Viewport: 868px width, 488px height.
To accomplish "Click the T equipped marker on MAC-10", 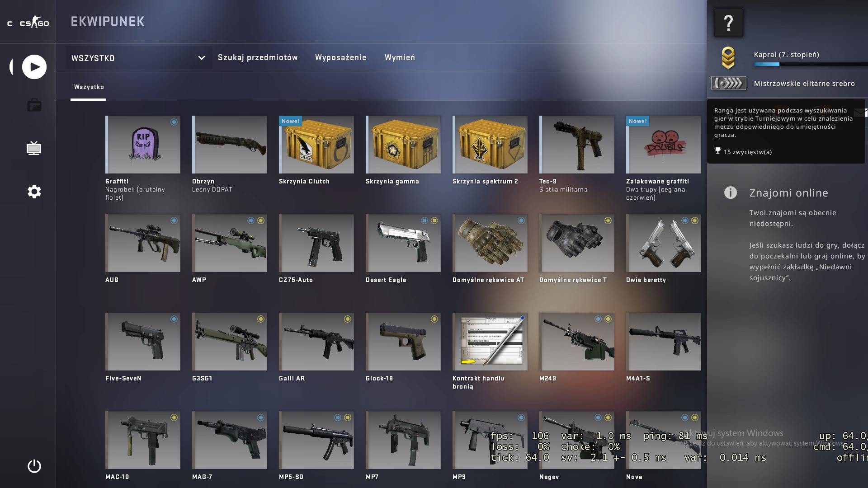I will [174, 418].
